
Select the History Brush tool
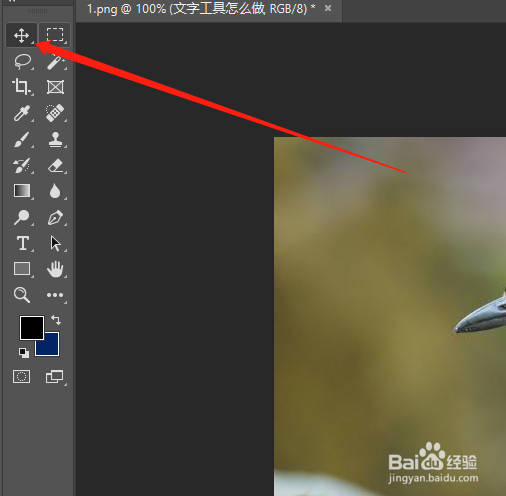click(22, 165)
